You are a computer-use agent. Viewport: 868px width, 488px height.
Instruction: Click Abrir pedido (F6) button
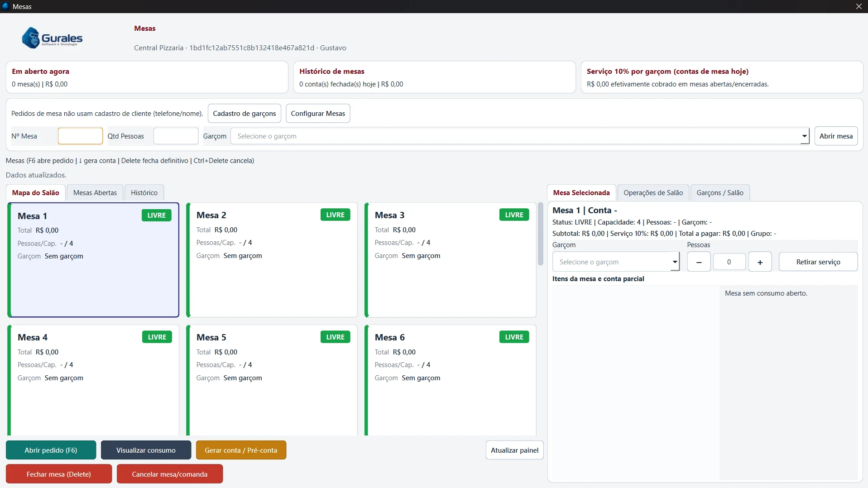point(51,450)
